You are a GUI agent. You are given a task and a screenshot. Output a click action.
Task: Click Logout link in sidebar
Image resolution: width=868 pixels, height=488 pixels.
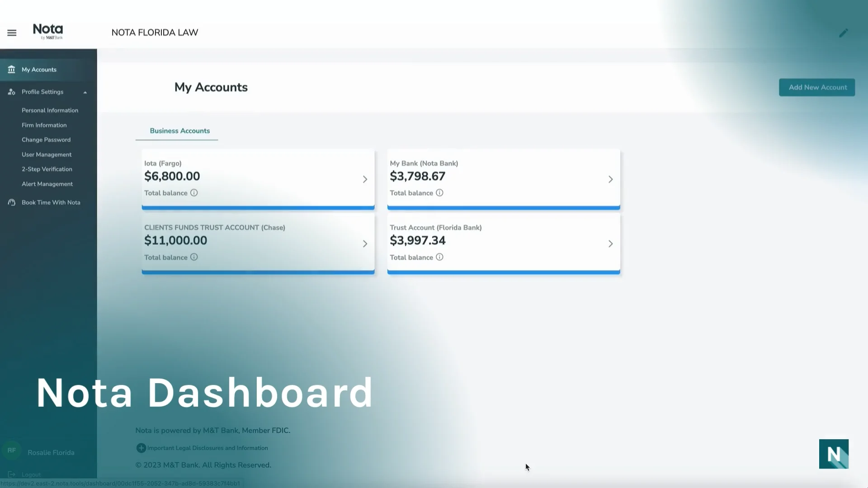click(x=31, y=474)
